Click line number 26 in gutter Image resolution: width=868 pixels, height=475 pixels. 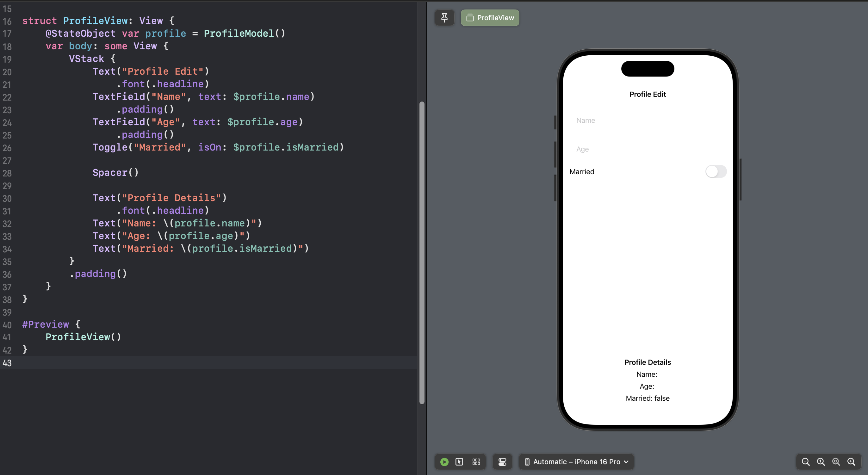(7, 148)
